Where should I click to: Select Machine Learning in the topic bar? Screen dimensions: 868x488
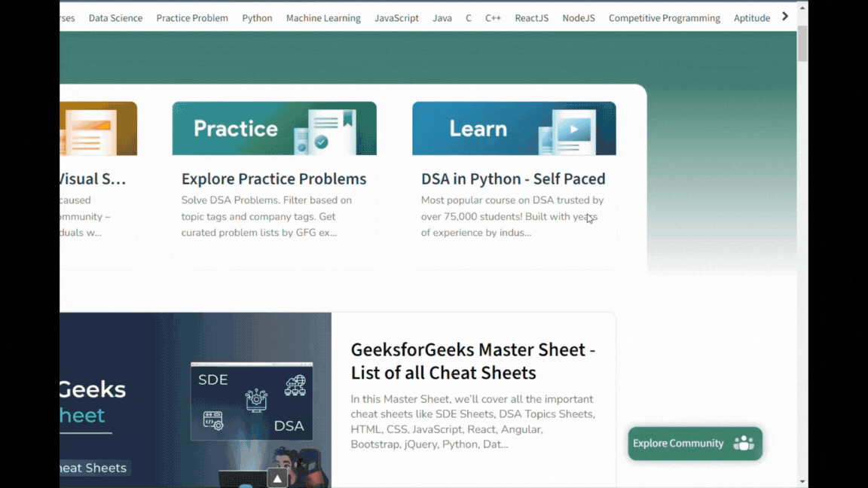[x=323, y=18]
